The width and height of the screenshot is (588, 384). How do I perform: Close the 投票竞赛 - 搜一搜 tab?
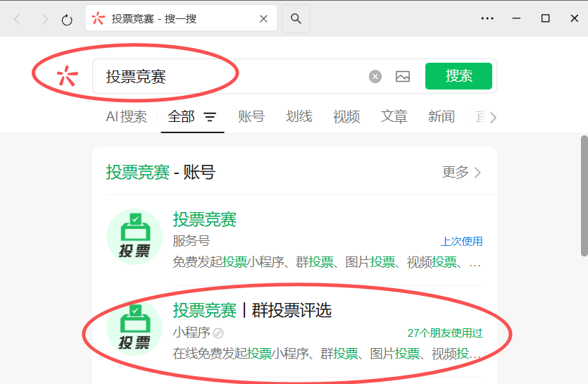263,19
